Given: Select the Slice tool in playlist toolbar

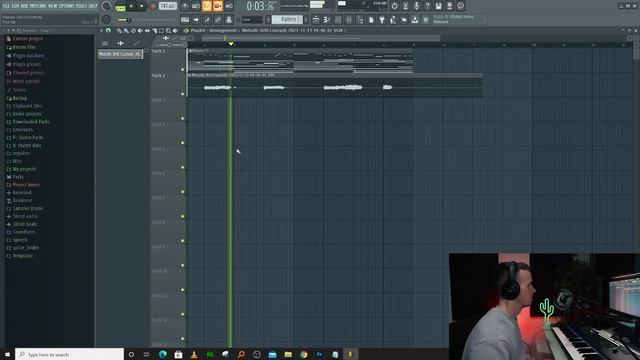Looking at the screenshot, I should 154,31.
